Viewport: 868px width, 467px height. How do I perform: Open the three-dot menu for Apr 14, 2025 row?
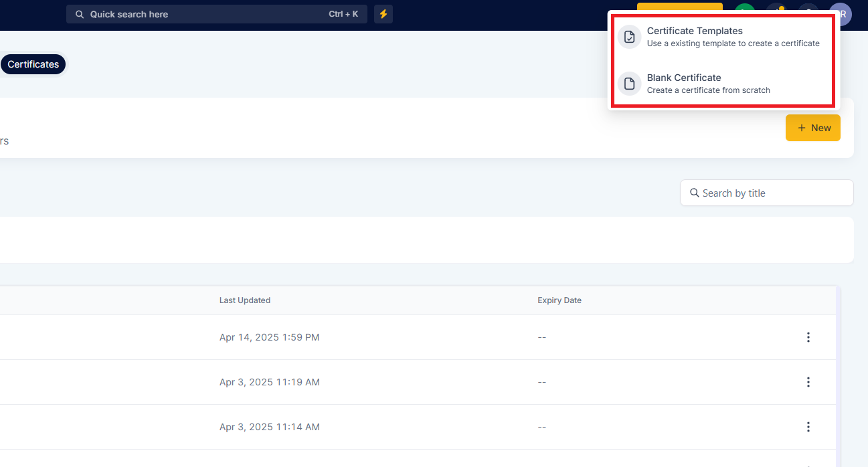tap(808, 337)
